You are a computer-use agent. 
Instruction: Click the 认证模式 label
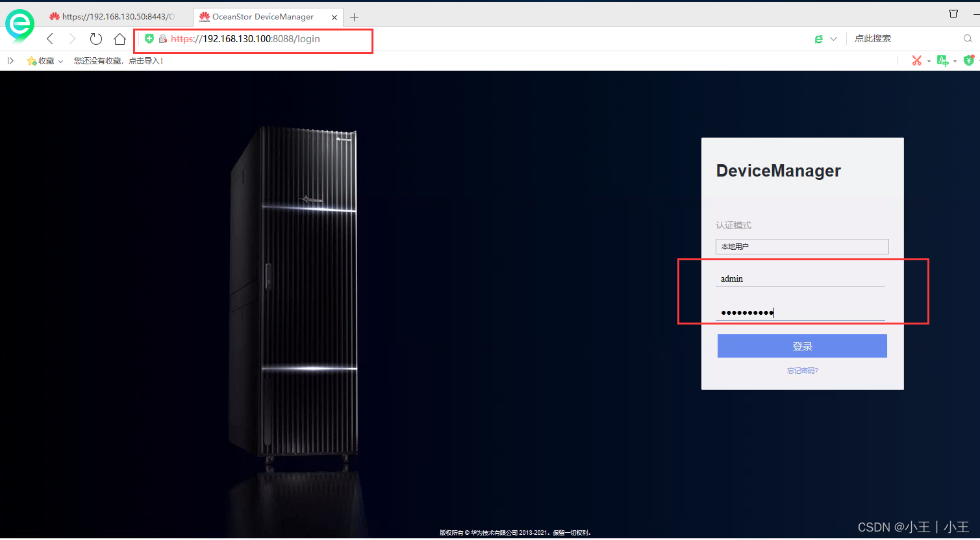pos(733,225)
